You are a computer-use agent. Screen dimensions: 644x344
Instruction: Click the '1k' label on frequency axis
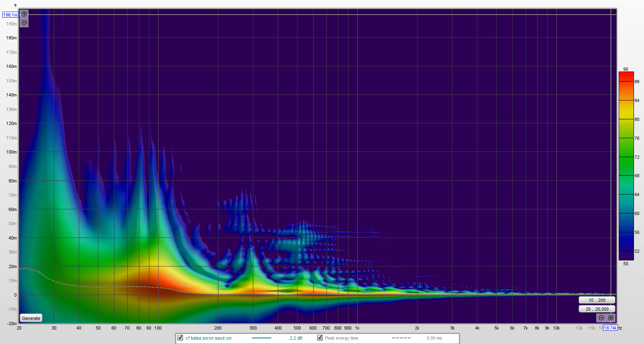click(x=357, y=328)
